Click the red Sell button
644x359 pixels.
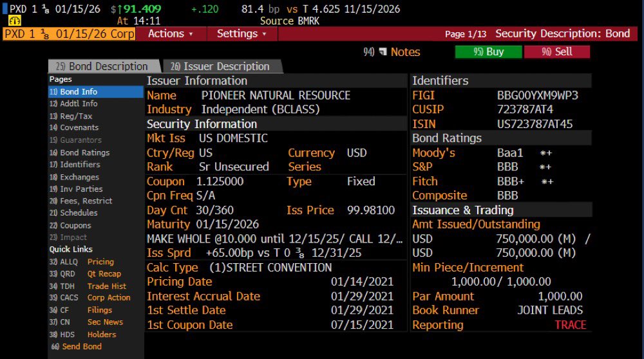tap(557, 51)
